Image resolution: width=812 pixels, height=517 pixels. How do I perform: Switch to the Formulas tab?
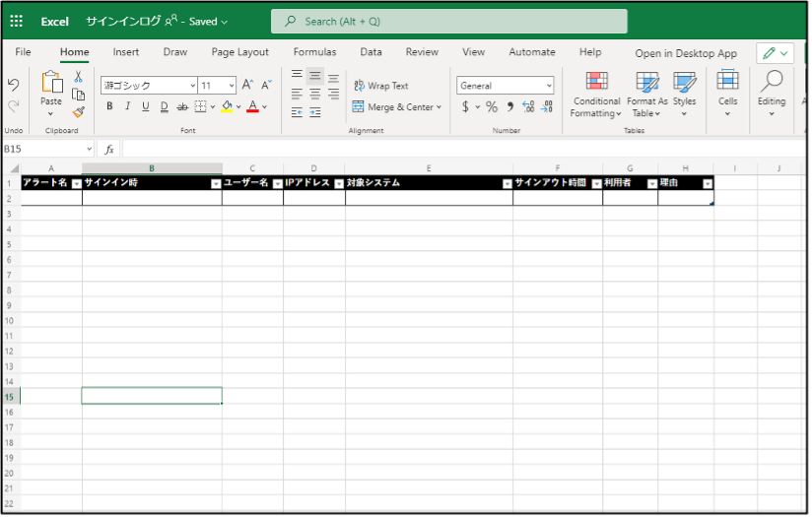314,52
